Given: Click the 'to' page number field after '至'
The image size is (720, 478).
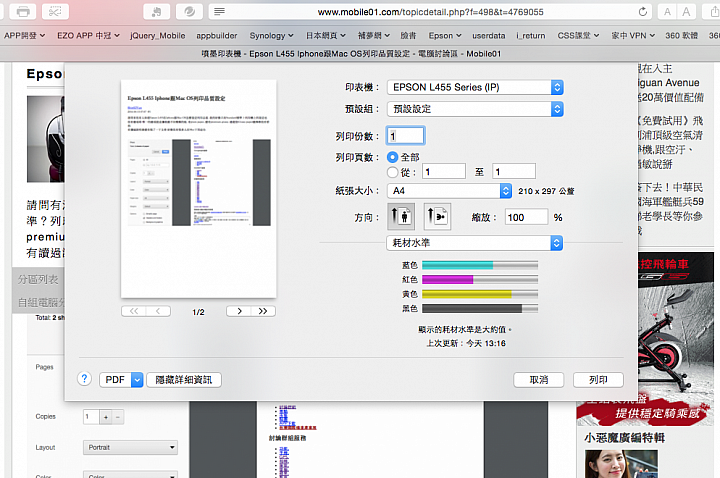Looking at the screenshot, I should (513, 172).
